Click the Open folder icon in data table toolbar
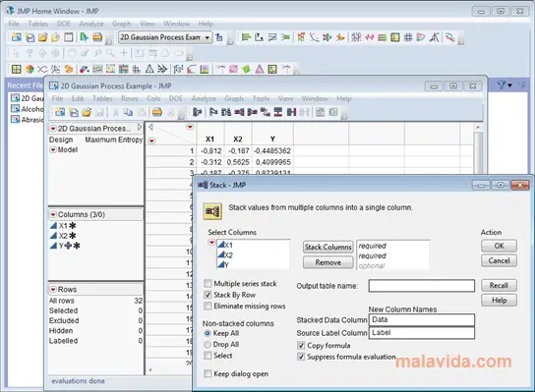535x392 pixels. pyautogui.click(x=87, y=112)
